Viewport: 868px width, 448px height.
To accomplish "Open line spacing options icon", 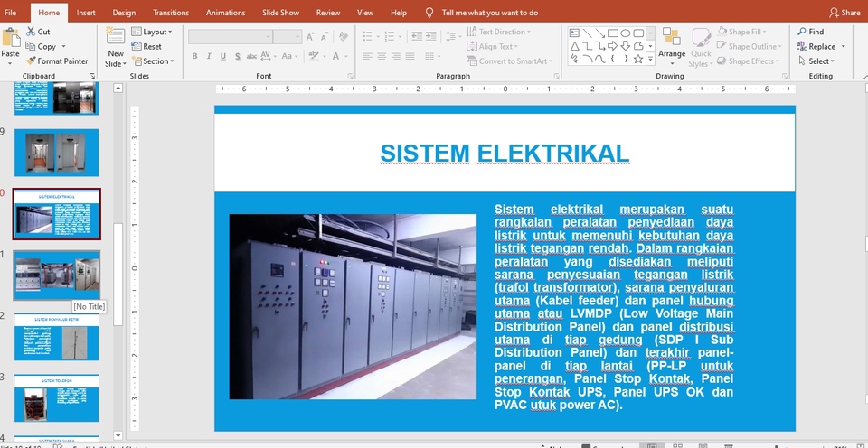I will [x=450, y=36].
